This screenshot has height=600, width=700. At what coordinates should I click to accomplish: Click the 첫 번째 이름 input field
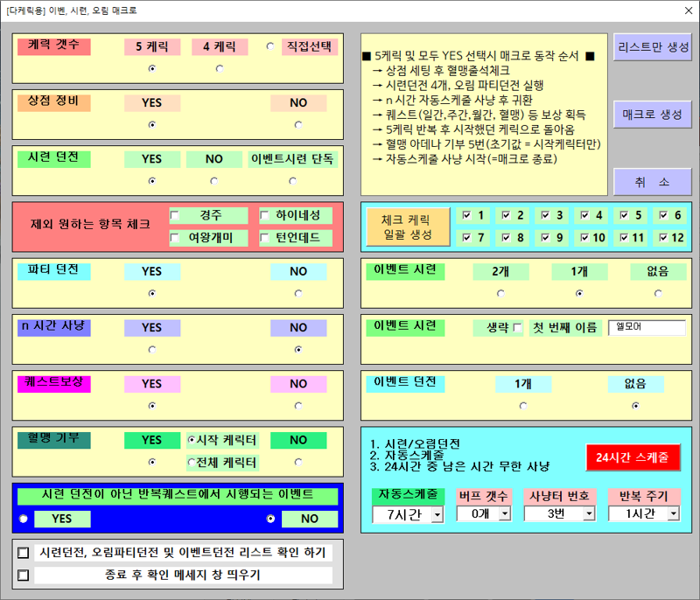647,327
